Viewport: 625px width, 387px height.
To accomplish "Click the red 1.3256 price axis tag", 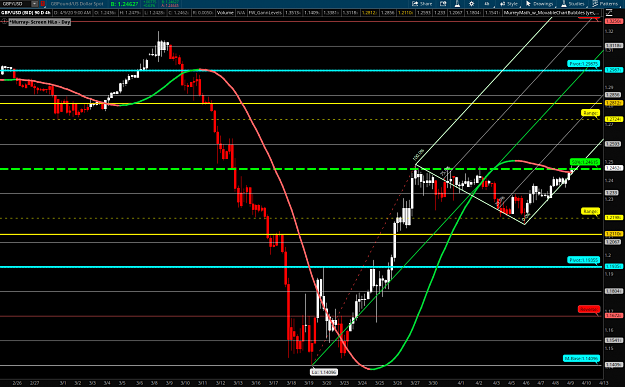I will click(613, 21).
